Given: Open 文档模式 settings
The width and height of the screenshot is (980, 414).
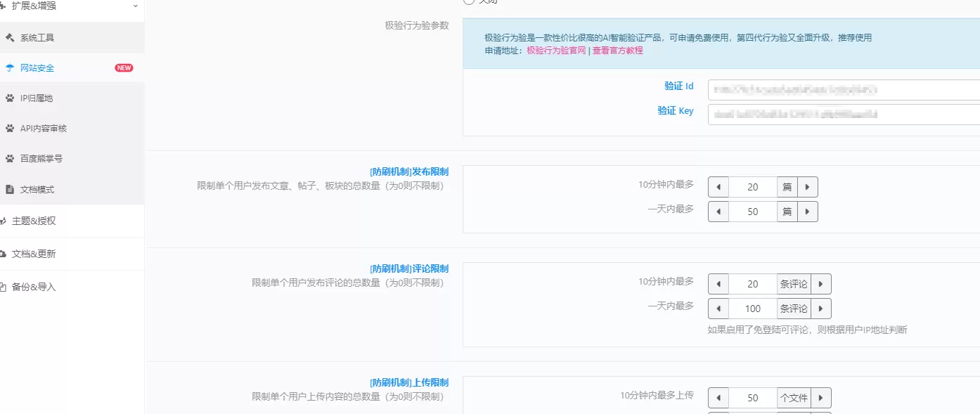Looking at the screenshot, I should pyautogui.click(x=72, y=189).
